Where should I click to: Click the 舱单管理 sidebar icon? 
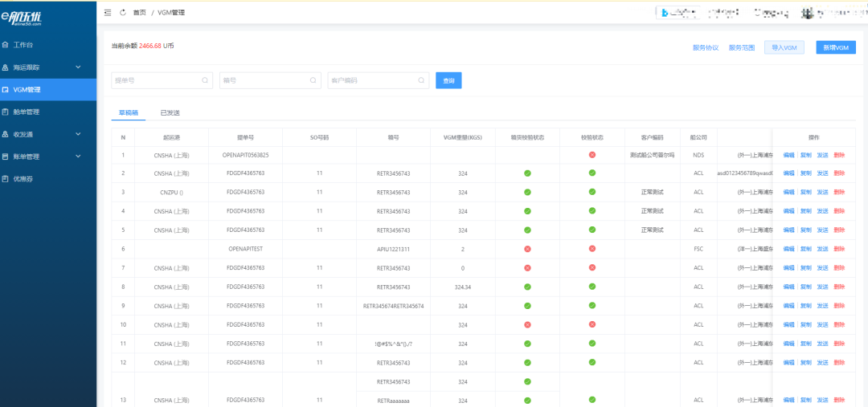6,112
